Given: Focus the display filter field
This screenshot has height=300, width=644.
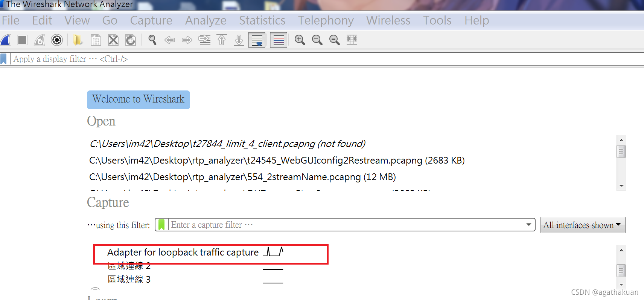Looking at the screenshot, I should point(327,59).
